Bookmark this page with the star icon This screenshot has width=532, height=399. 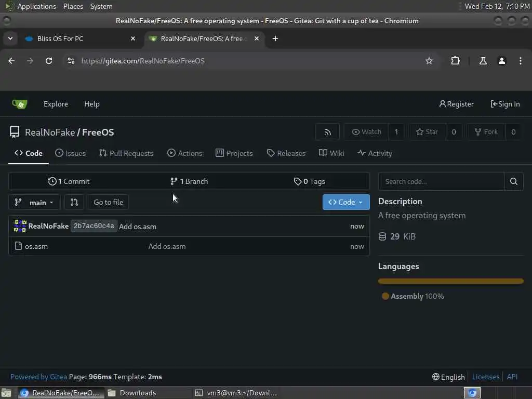429,61
